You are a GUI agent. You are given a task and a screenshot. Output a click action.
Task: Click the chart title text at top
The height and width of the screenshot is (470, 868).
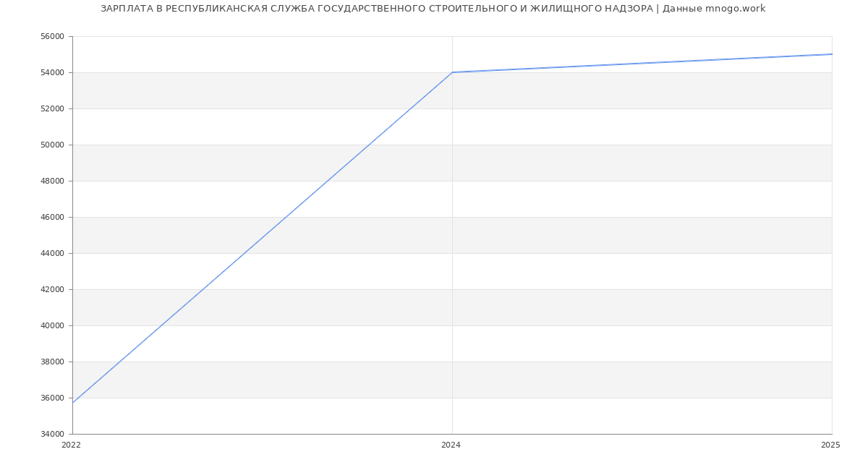pos(433,9)
